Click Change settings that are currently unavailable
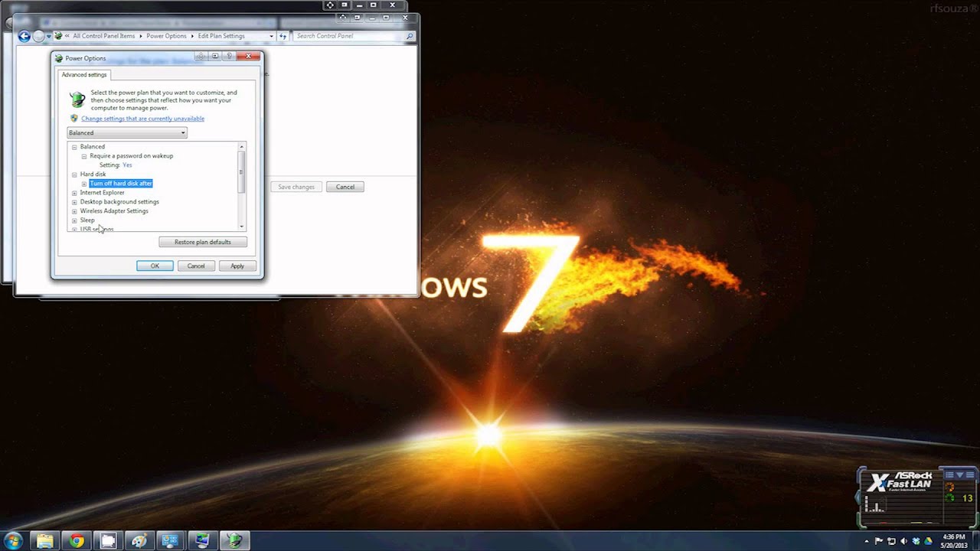This screenshot has width=980, height=551. click(142, 119)
